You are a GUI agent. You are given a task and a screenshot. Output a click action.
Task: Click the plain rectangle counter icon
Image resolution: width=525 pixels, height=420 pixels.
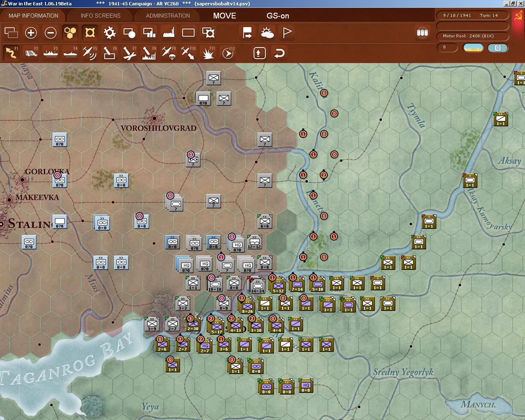click(x=188, y=32)
